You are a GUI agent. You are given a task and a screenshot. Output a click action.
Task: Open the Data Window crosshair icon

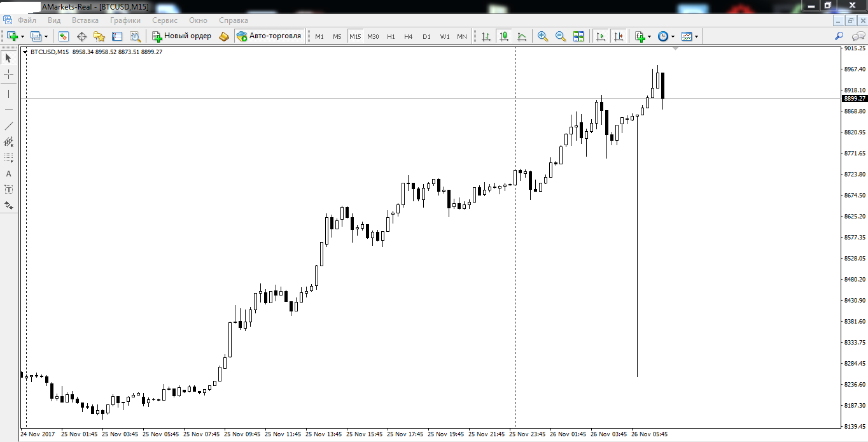(x=81, y=36)
